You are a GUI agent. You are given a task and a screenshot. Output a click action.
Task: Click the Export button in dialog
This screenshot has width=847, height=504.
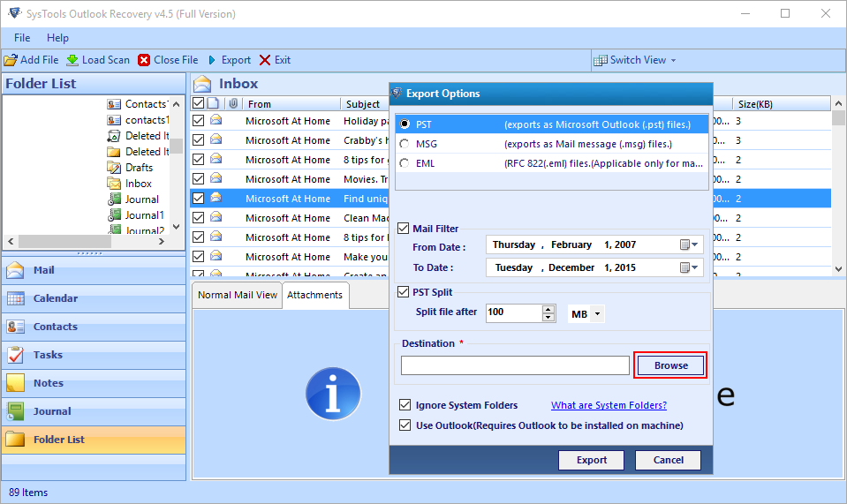pyautogui.click(x=592, y=460)
